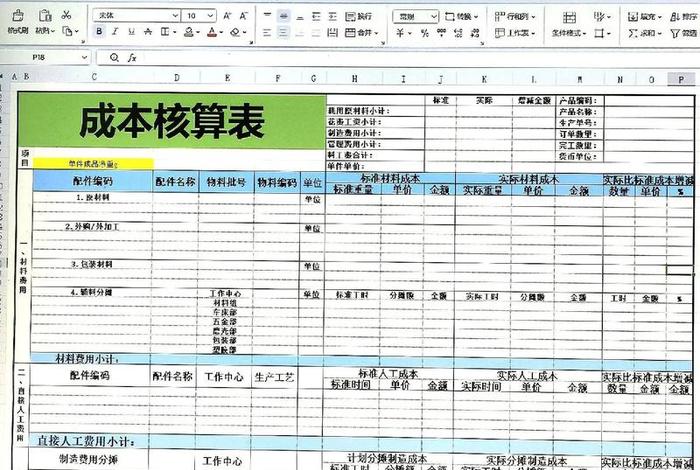The image size is (700, 470).
Task: Open the Borders dropdown arrow
Action: (175, 32)
